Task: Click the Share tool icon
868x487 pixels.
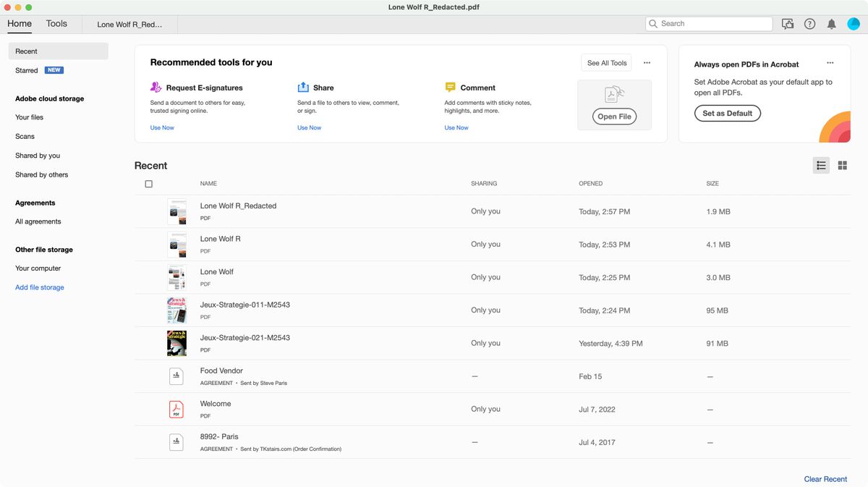Action: (x=303, y=87)
